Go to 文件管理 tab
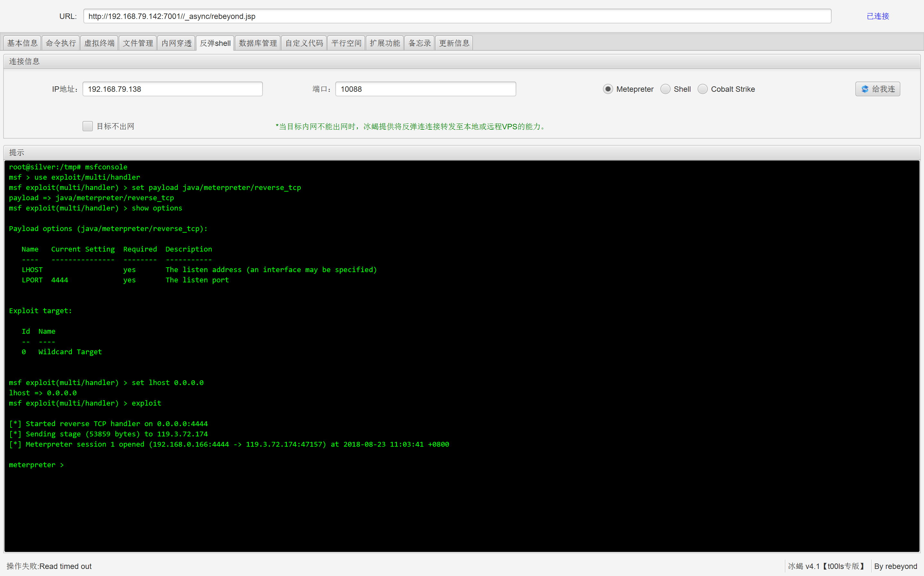 [x=138, y=43]
